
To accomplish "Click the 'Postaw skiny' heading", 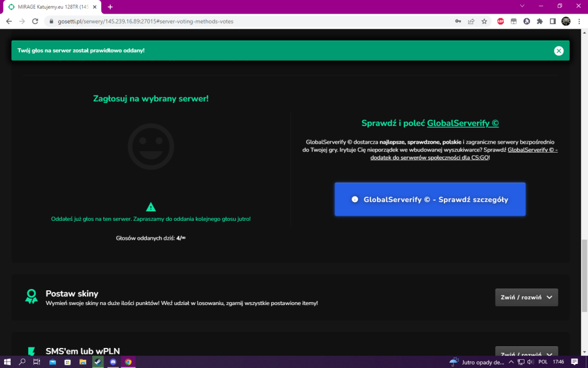I will pyautogui.click(x=72, y=294).
